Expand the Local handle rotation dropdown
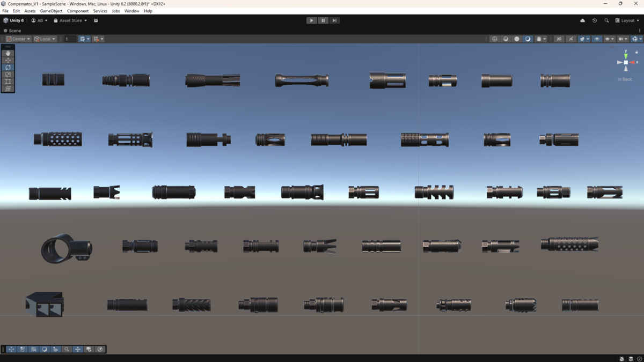 click(45, 39)
